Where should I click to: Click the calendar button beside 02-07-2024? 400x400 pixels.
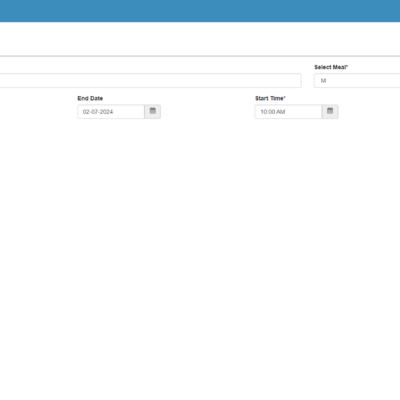[x=153, y=112]
